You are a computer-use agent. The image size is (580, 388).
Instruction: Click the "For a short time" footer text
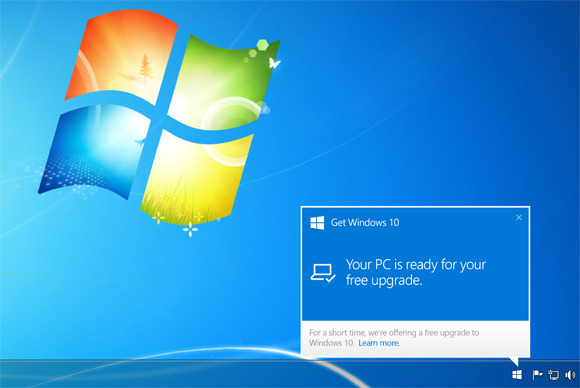pos(394,338)
